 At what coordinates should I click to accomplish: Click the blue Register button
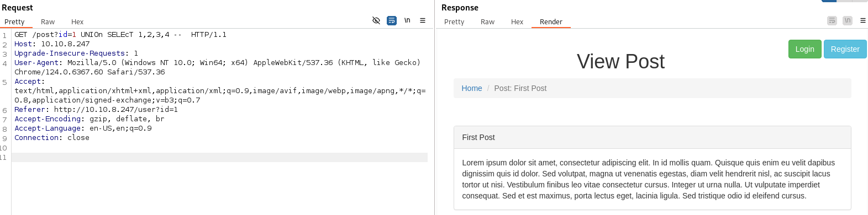pos(845,49)
